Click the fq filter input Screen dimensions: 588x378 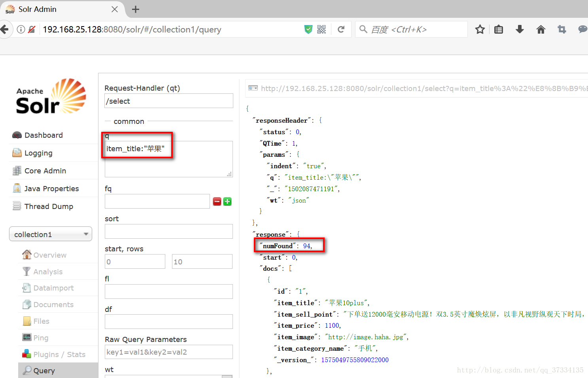coord(157,201)
